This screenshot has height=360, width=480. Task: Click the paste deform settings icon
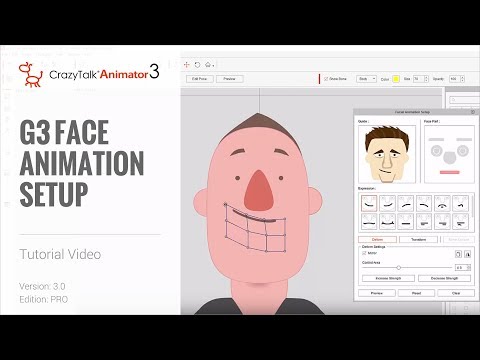[468, 254]
